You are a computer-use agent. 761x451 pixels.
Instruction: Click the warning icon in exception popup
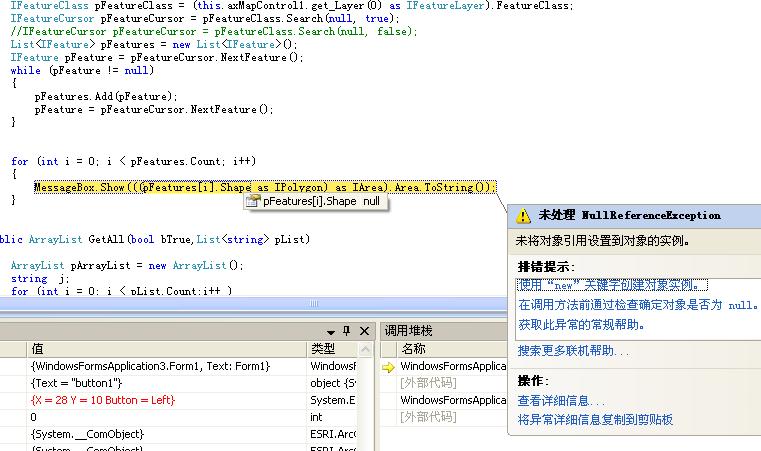click(522, 215)
